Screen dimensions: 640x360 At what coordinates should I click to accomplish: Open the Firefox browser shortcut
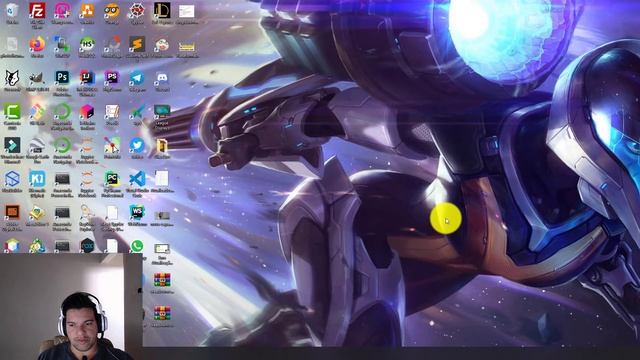[x=37, y=44]
